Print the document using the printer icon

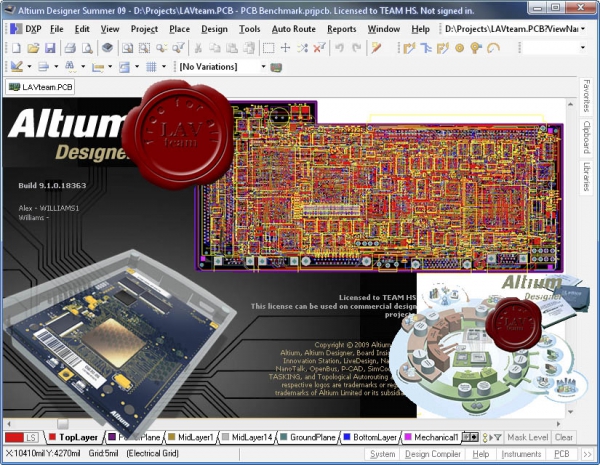tap(70, 48)
